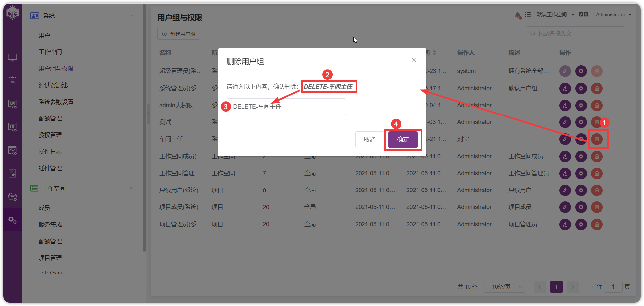Switch language with the A-文 icon

tap(583, 14)
